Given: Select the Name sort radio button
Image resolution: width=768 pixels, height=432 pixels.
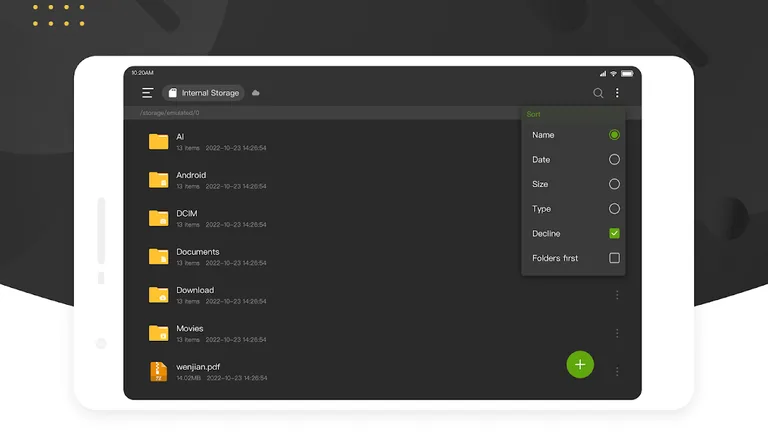Looking at the screenshot, I should click(614, 135).
